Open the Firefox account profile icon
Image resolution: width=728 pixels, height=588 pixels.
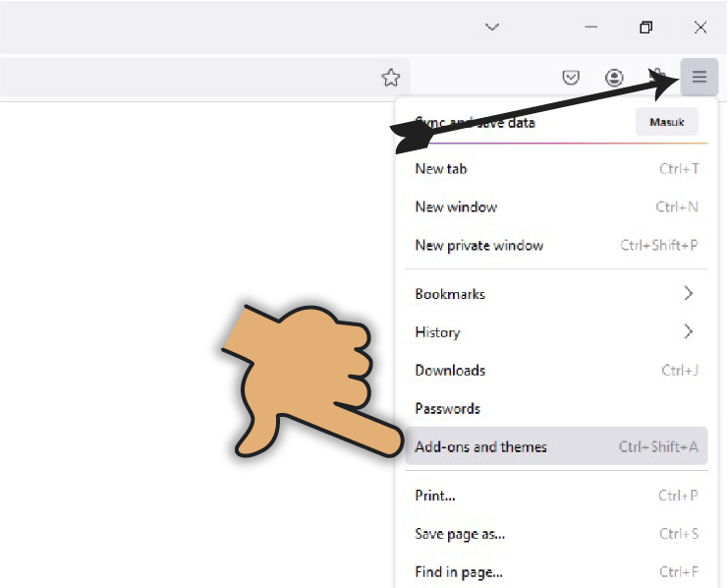614,79
